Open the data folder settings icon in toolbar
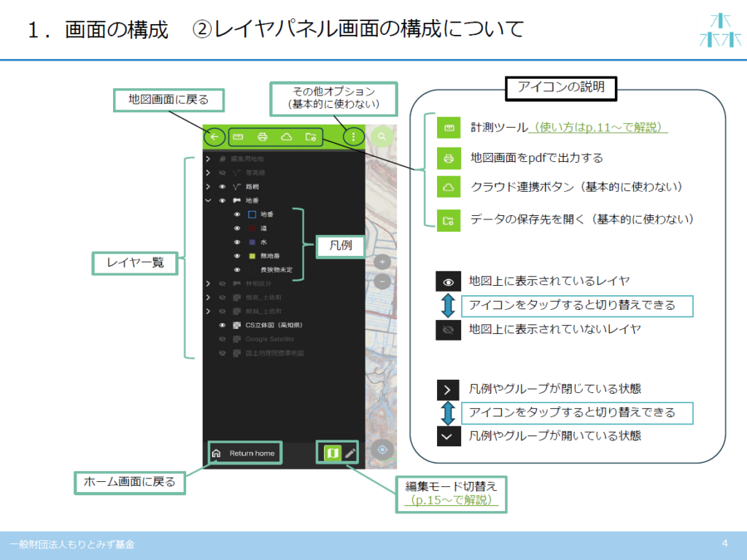This screenshot has height=560, width=747. pos(311,136)
